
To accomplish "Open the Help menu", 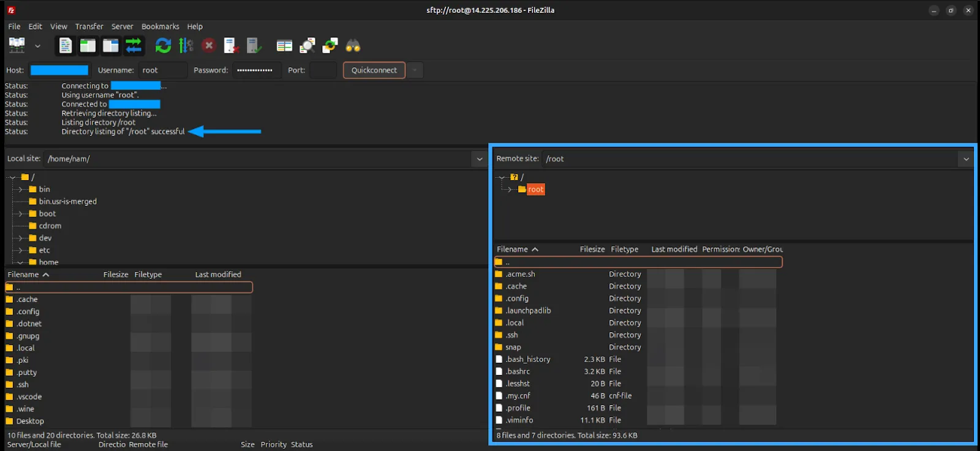I will pos(195,26).
